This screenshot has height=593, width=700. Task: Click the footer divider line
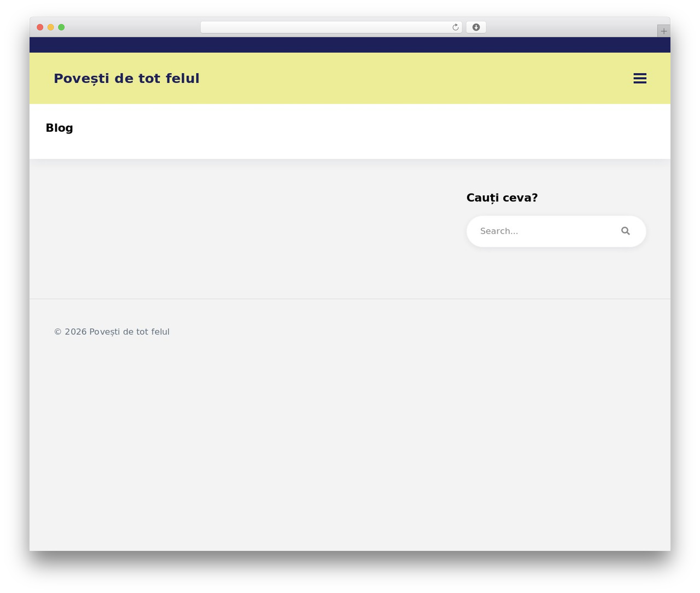point(350,299)
